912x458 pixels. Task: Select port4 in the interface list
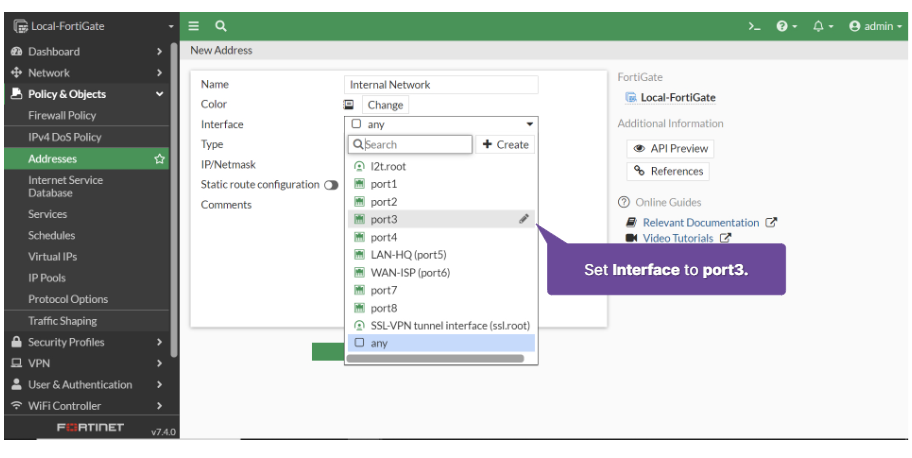coord(441,237)
